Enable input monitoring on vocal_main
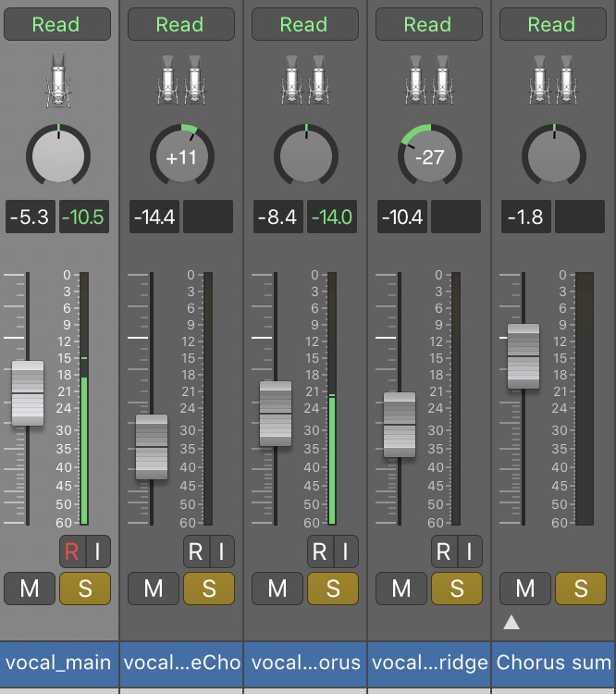 point(97,552)
